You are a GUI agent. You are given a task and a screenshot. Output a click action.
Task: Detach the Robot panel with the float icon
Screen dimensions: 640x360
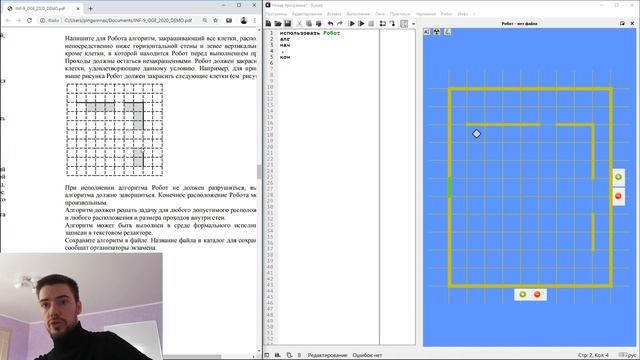[622, 24]
